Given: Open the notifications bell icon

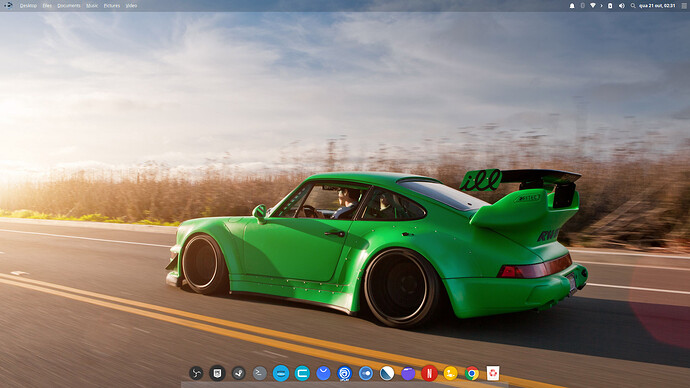Looking at the screenshot, I should pos(572,6).
